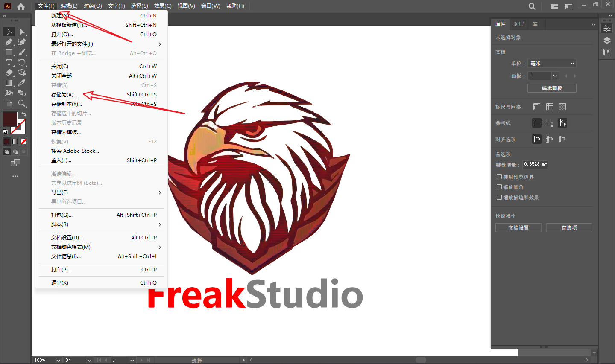Toggle lock guides icon
The height and width of the screenshot is (364, 615).
click(550, 123)
